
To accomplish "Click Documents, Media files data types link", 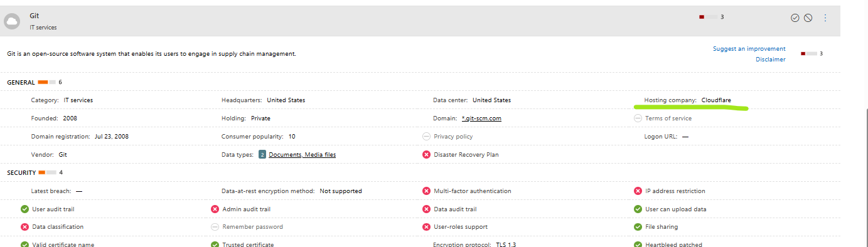I will (x=302, y=154).
